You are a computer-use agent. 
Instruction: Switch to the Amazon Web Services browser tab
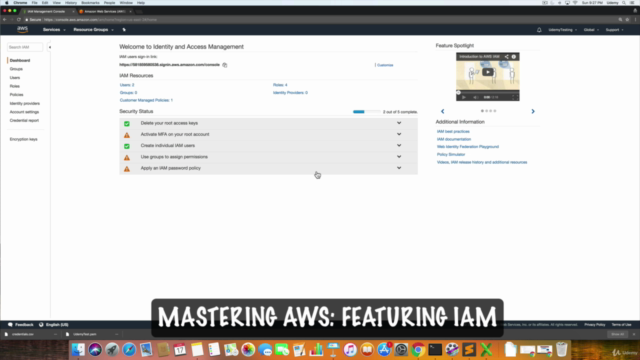pos(104,11)
